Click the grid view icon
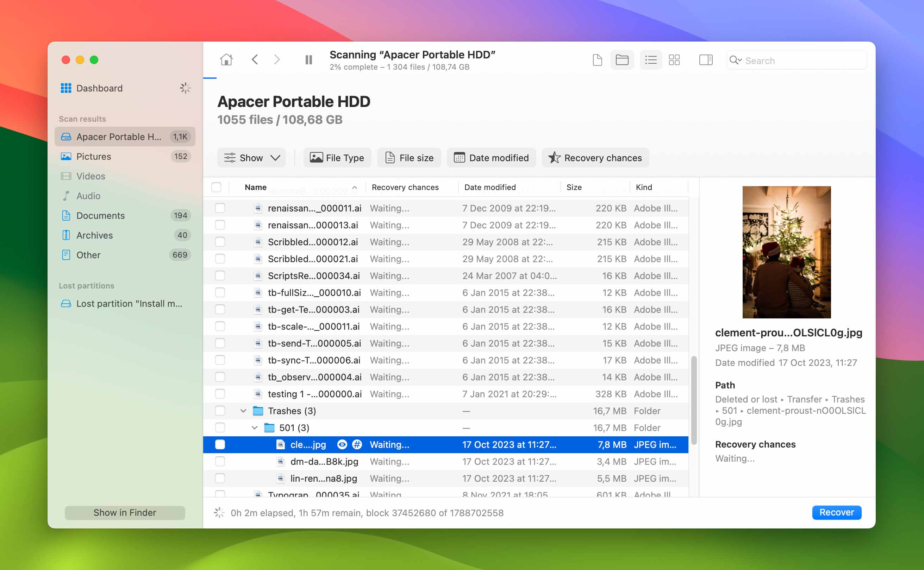 [674, 59]
